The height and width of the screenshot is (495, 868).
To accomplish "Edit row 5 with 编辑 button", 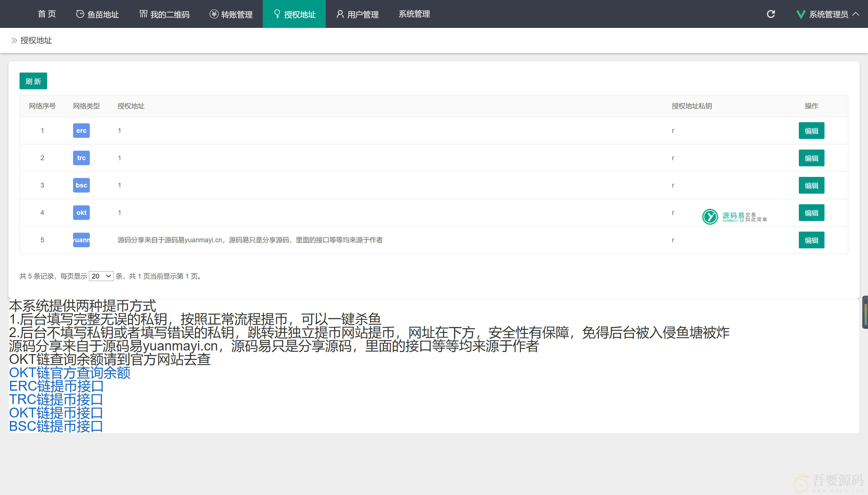I will [x=811, y=240].
